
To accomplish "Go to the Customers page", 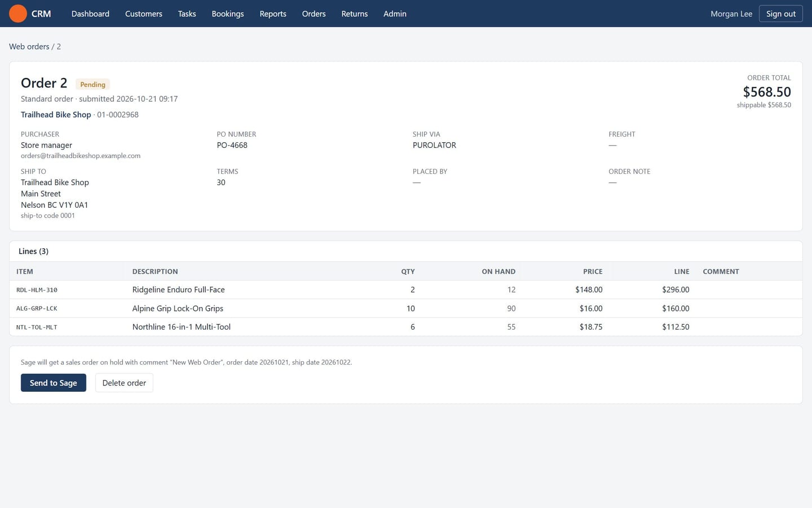I will click(144, 14).
